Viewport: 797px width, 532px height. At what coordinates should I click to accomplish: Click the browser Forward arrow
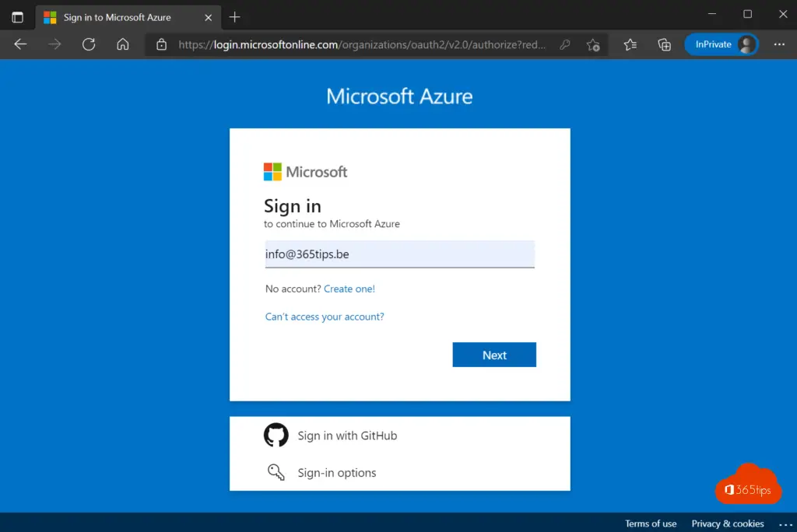[54, 44]
